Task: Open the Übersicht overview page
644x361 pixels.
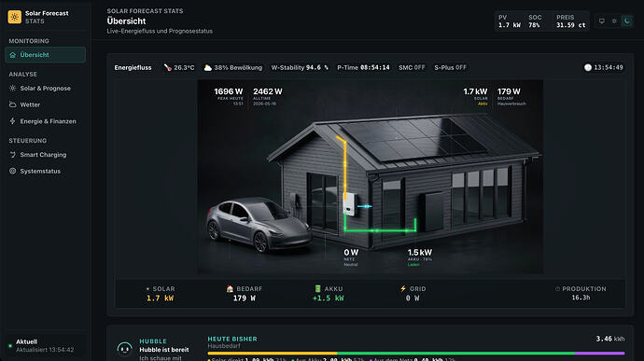Action: [45, 55]
